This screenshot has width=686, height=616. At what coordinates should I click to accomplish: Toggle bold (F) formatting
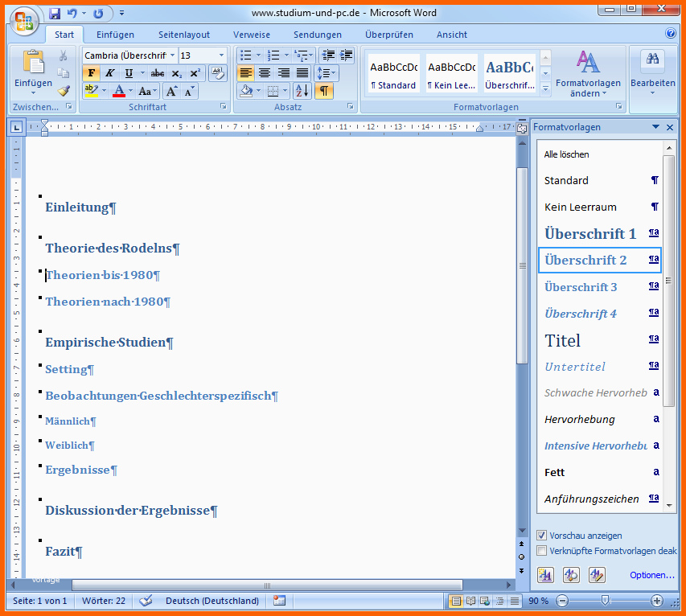(x=91, y=73)
